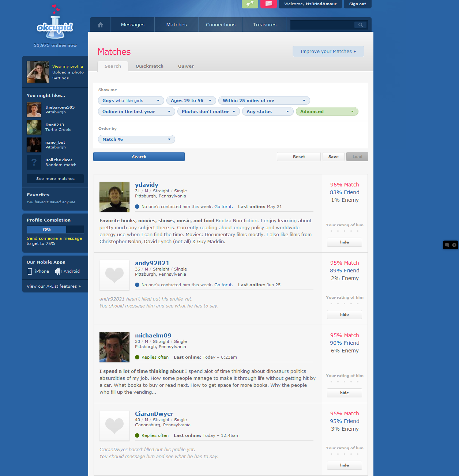Expand the 'Match %' order dropdown
Image resolution: width=459 pixels, height=476 pixels.
tap(136, 139)
